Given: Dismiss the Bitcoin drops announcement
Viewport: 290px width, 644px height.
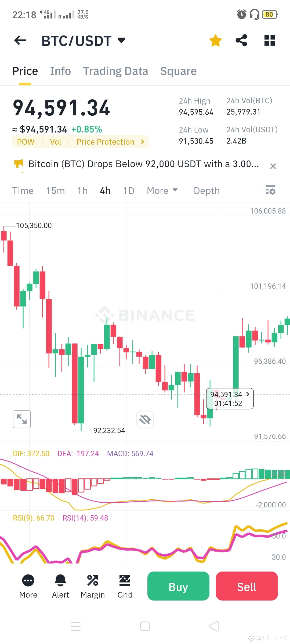Looking at the screenshot, I should (x=273, y=166).
